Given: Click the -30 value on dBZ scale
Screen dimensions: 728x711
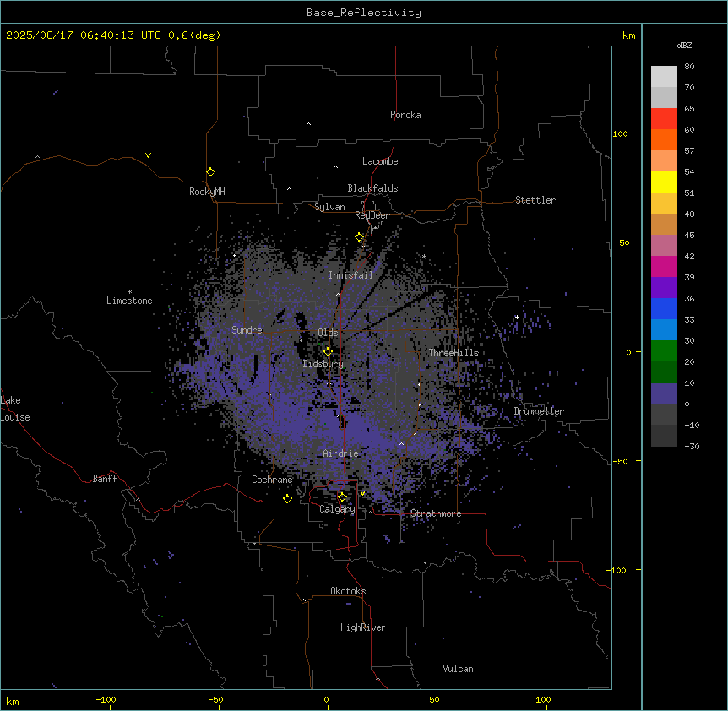Looking at the screenshot, I should point(692,447).
